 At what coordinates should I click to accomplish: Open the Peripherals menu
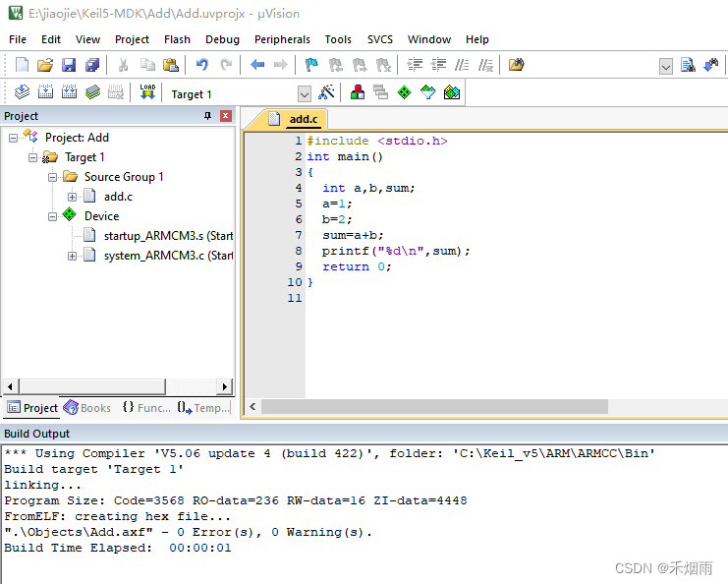tap(281, 39)
